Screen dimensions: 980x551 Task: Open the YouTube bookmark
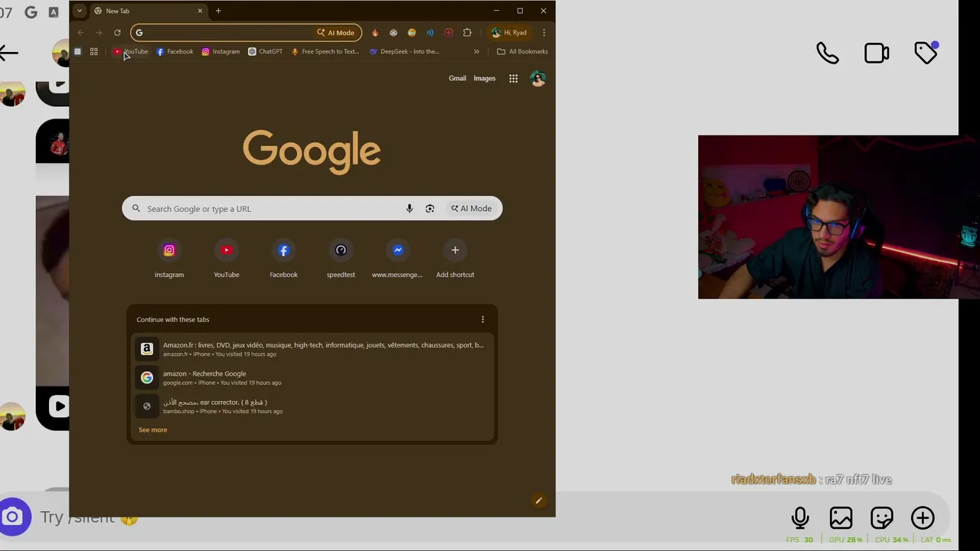pos(131,51)
